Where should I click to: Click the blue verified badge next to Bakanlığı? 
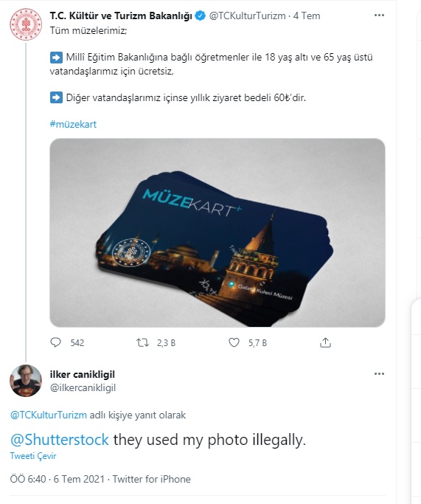[201, 15]
